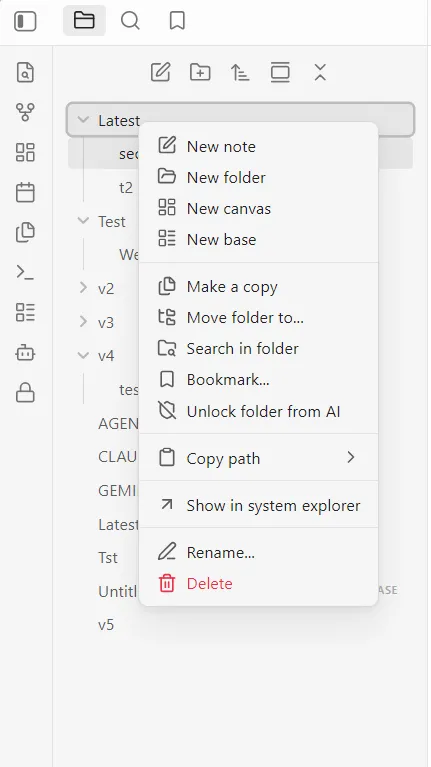Open the file explorer folder tab

tap(84, 21)
